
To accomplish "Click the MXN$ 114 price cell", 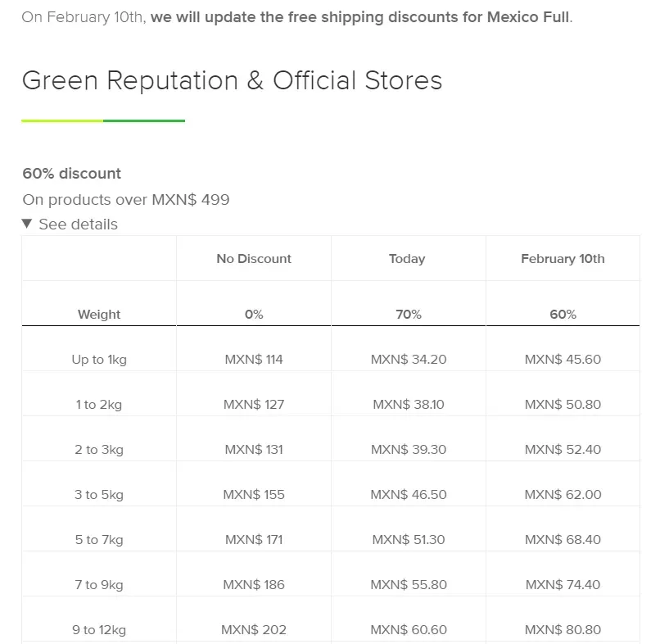I will click(x=254, y=359).
